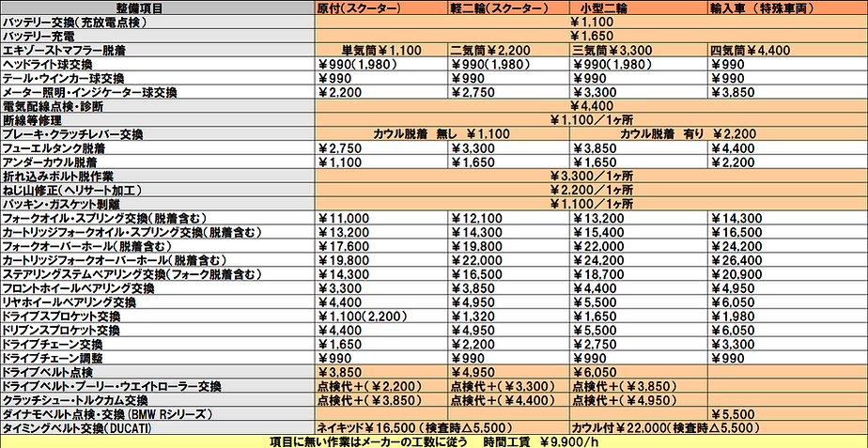
Task: Click the 原付(スクーター) column header
Action: (x=381, y=8)
